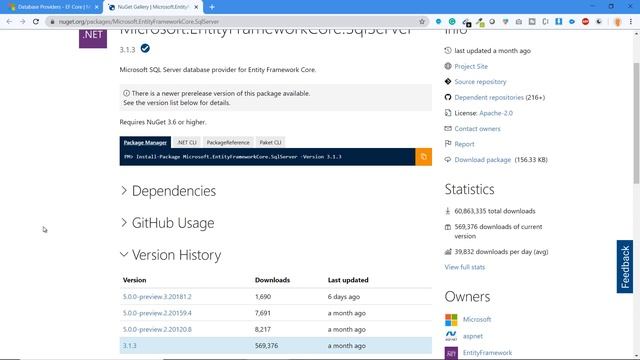Click the red extension icon in toolbar
The height and width of the screenshot is (360, 640).
point(585,22)
